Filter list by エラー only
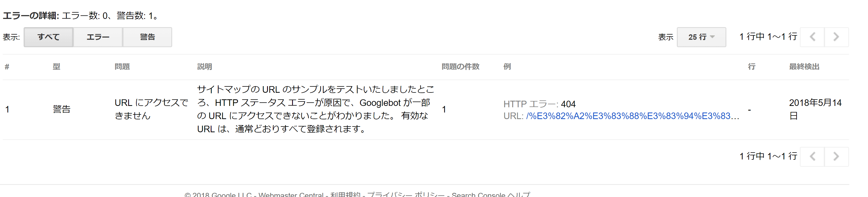Image resolution: width=868 pixels, height=197 pixels. (x=98, y=37)
